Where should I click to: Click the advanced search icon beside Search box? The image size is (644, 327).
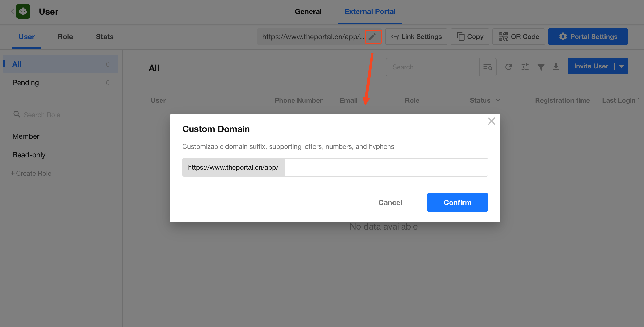pos(488,67)
